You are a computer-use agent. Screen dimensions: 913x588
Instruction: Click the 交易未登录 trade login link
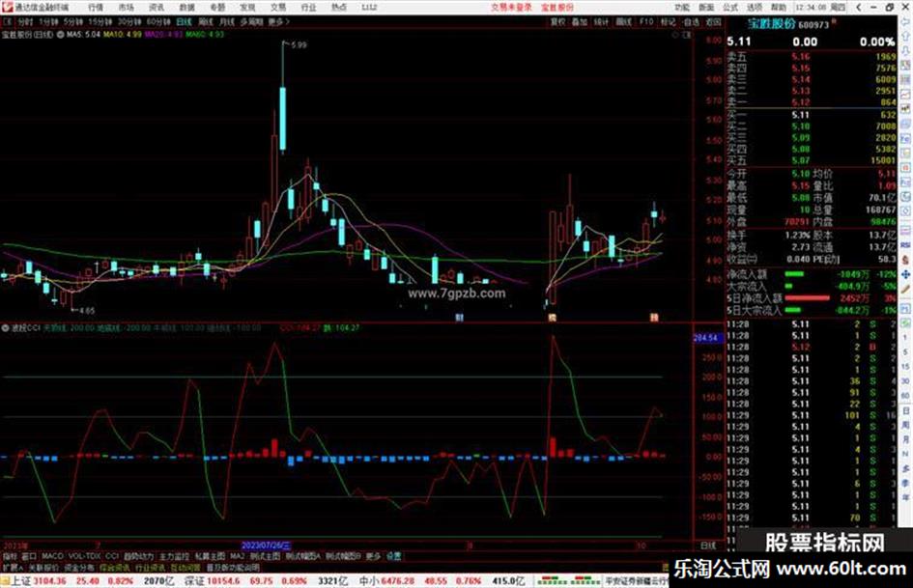(511, 7)
